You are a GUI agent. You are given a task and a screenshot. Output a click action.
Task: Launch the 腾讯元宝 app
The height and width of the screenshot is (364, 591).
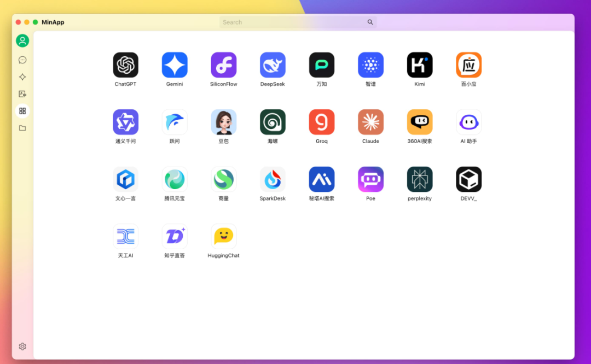pos(175,179)
